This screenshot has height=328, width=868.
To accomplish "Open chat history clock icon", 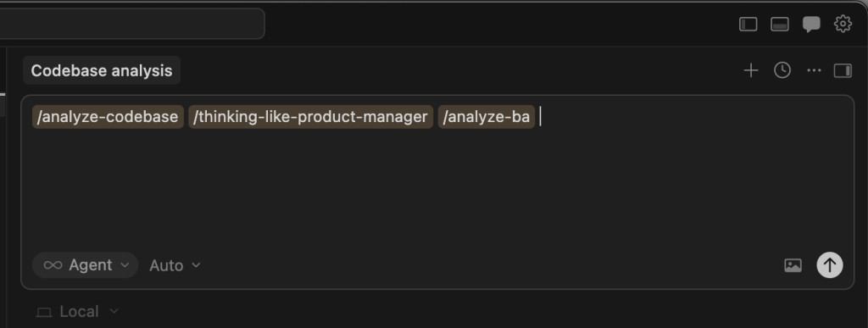I will click(x=782, y=70).
